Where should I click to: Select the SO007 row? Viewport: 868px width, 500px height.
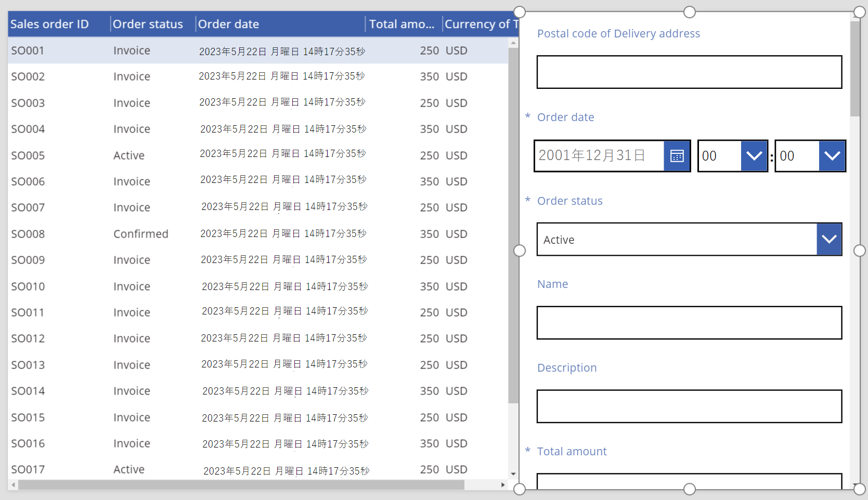[258, 207]
